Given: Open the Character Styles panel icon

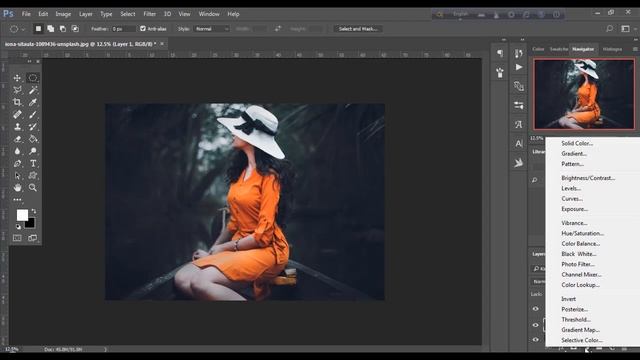Looking at the screenshot, I should [519, 124].
